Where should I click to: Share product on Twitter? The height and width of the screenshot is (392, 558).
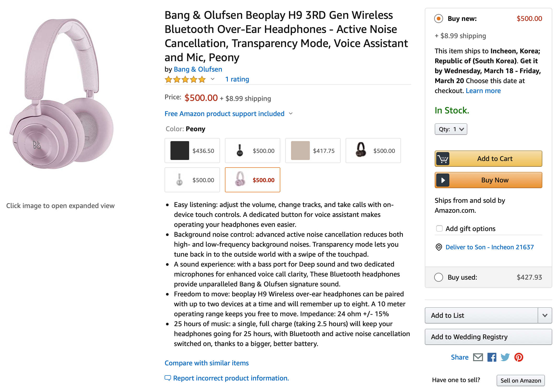pyautogui.click(x=505, y=357)
